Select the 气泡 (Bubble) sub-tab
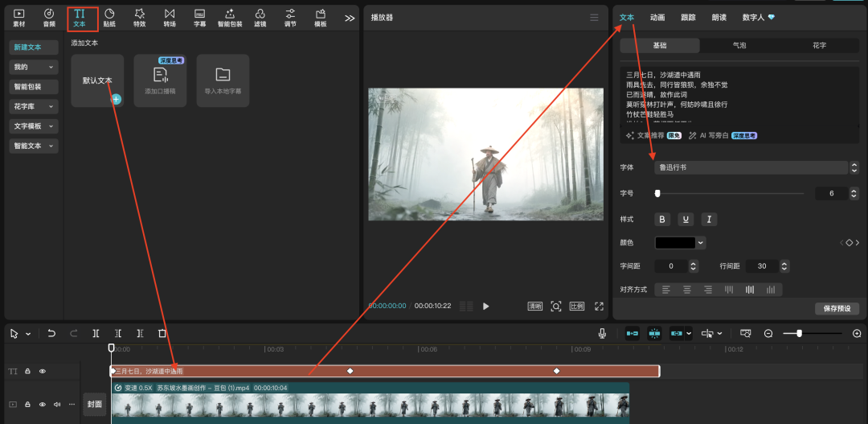Viewport: 868px width, 424px height. 739,46
